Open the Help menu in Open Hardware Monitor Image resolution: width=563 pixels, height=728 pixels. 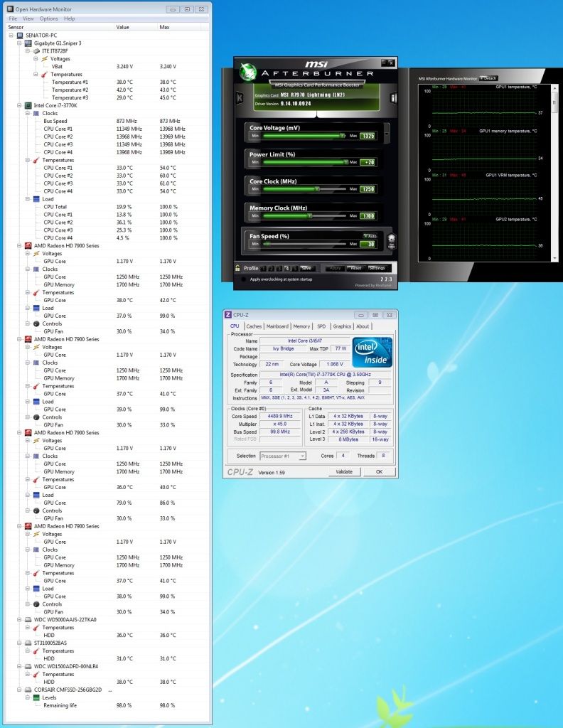pyautogui.click(x=69, y=18)
